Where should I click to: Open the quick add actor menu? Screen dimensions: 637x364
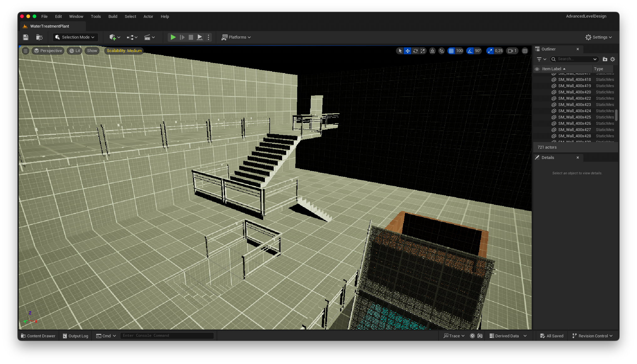tap(114, 37)
